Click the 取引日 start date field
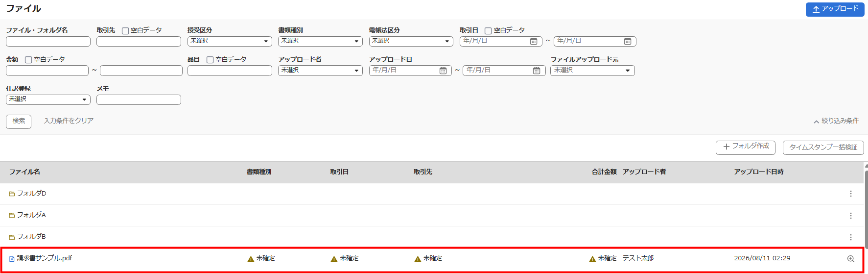Screen dimensions: 868x274 pyautogui.click(x=501, y=41)
